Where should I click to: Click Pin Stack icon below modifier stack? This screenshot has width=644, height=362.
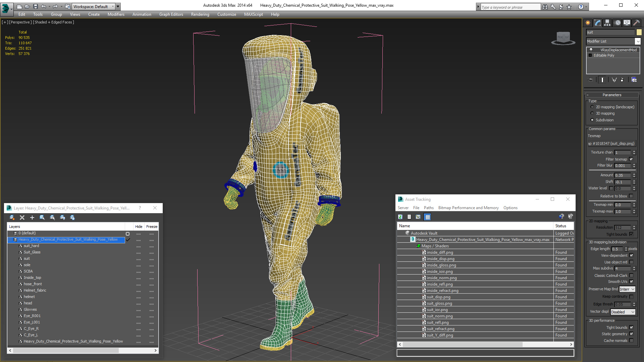591,80
